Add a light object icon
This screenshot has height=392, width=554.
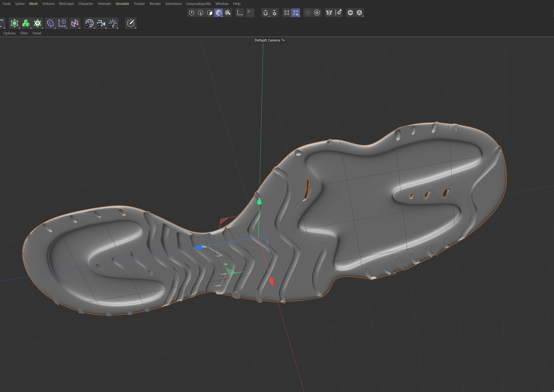tap(113, 23)
